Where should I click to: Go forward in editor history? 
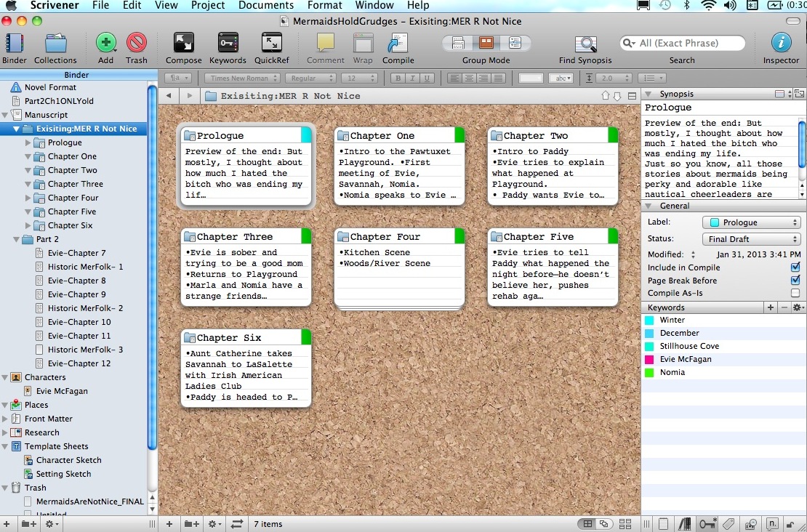pos(190,96)
